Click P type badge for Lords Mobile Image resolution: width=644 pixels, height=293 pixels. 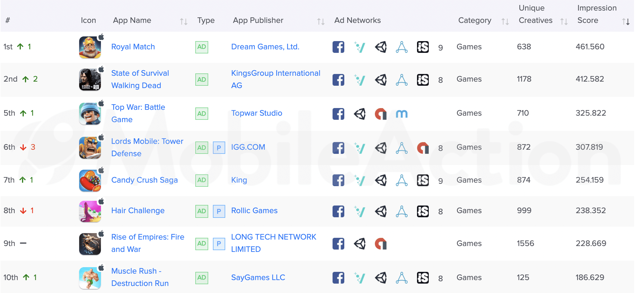click(x=219, y=148)
